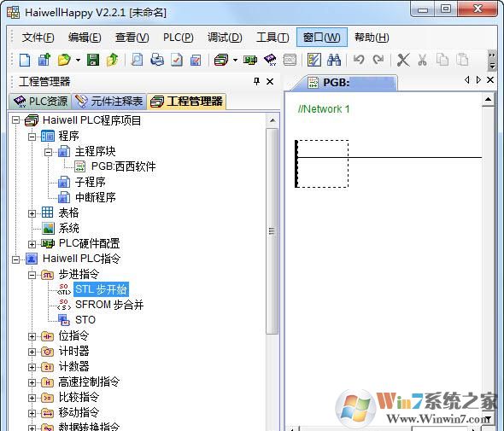Click the Open folder toolbar icon
Image resolution: width=504 pixels, height=431 pixels.
[64, 60]
